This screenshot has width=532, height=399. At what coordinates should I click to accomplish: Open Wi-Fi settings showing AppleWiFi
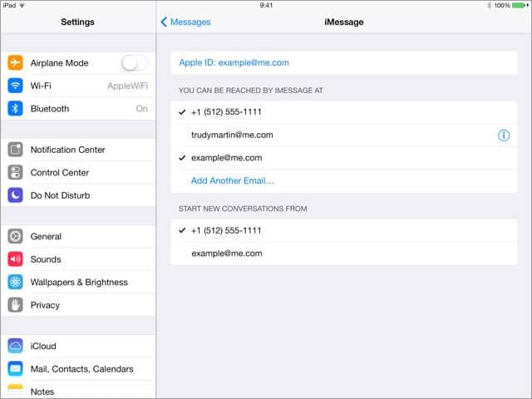click(78, 86)
